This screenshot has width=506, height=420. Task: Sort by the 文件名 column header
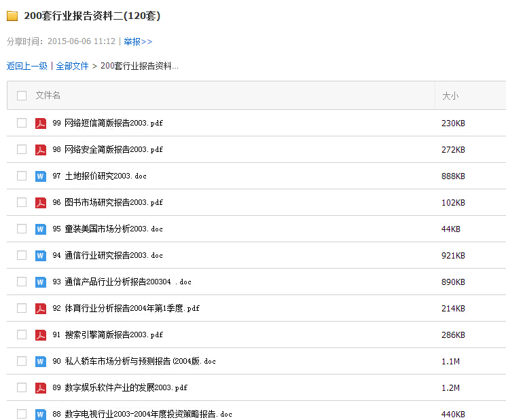pos(48,96)
